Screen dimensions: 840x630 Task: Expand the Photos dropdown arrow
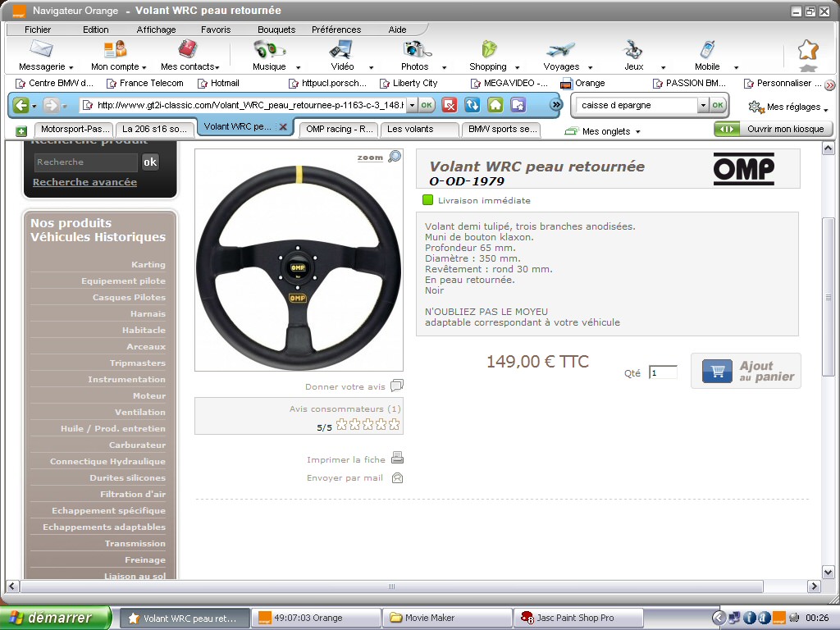[x=444, y=67]
